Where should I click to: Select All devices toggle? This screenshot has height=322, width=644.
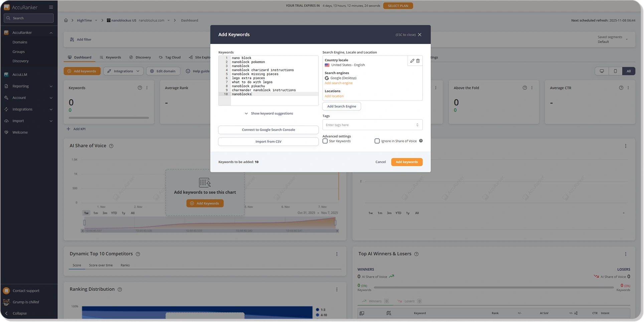coord(629,71)
